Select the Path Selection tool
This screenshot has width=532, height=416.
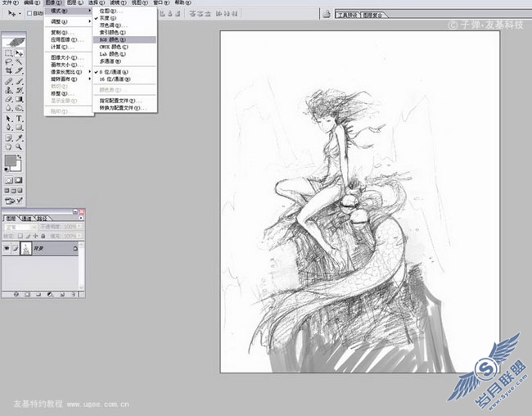(x=9, y=119)
